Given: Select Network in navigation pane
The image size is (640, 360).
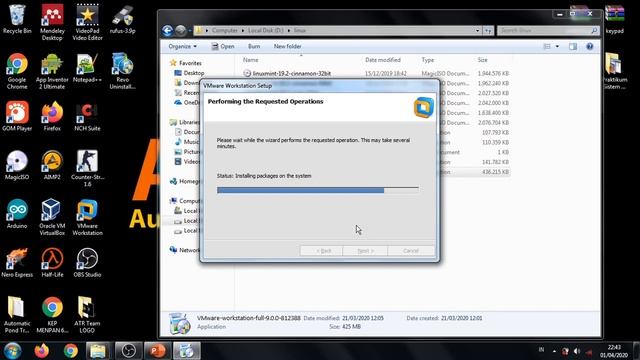Looking at the screenshot, I should click(185, 250).
